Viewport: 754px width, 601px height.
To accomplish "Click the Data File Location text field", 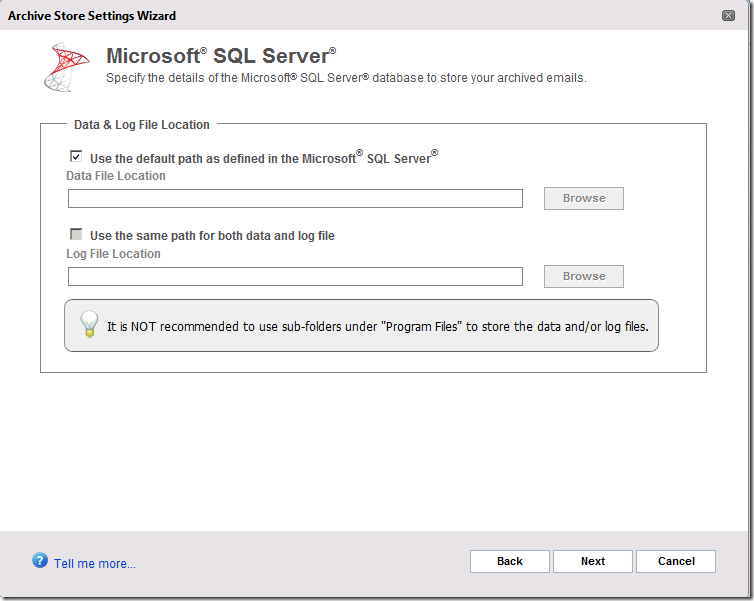I will 295,198.
